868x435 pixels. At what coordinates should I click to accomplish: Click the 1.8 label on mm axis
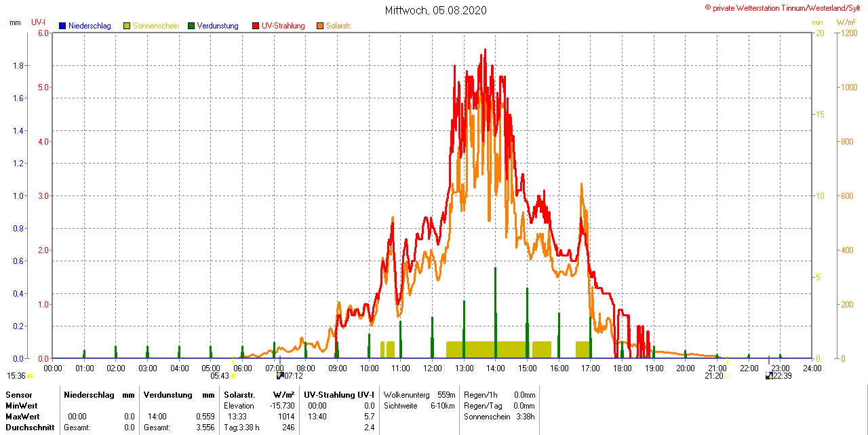(18, 65)
